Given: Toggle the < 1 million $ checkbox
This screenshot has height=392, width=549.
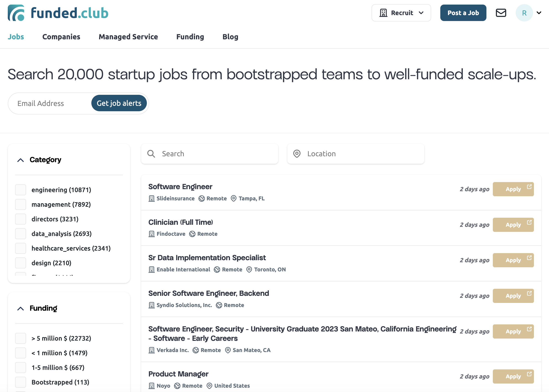Looking at the screenshot, I should click(21, 353).
